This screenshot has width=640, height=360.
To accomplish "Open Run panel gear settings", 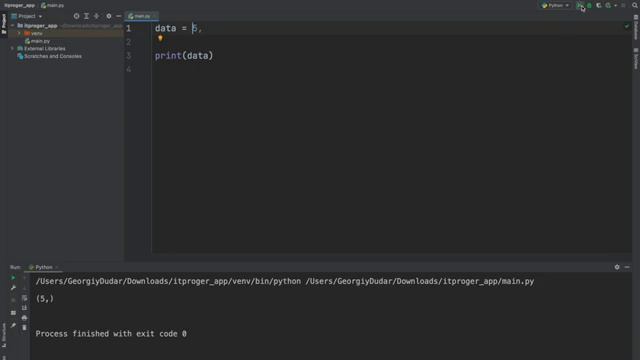I will [617, 267].
